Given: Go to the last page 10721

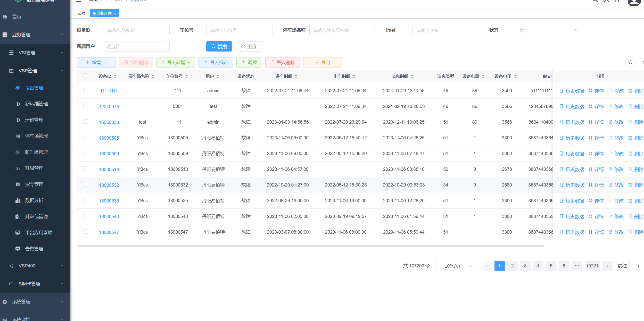Looking at the screenshot, I should [x=592, y=266].
